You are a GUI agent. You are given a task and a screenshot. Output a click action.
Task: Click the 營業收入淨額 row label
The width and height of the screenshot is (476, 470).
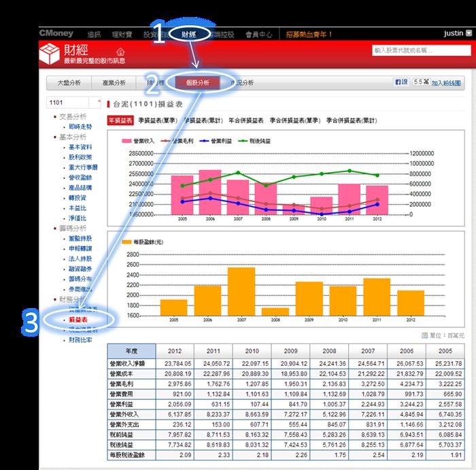pyautogui.click(x=128, y=363)
